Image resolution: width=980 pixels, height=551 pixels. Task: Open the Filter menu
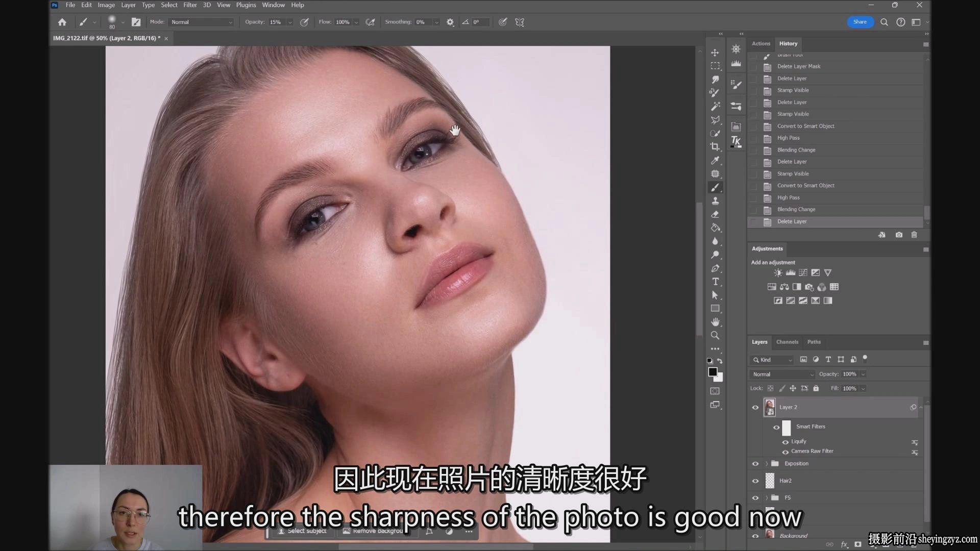pos(190,5)
